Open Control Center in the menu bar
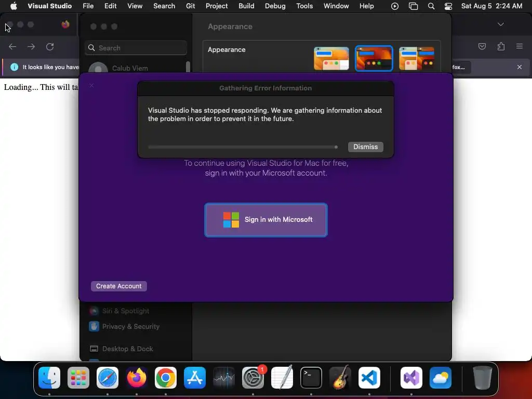This screenshot has height=399, width=532. point(448,6)
